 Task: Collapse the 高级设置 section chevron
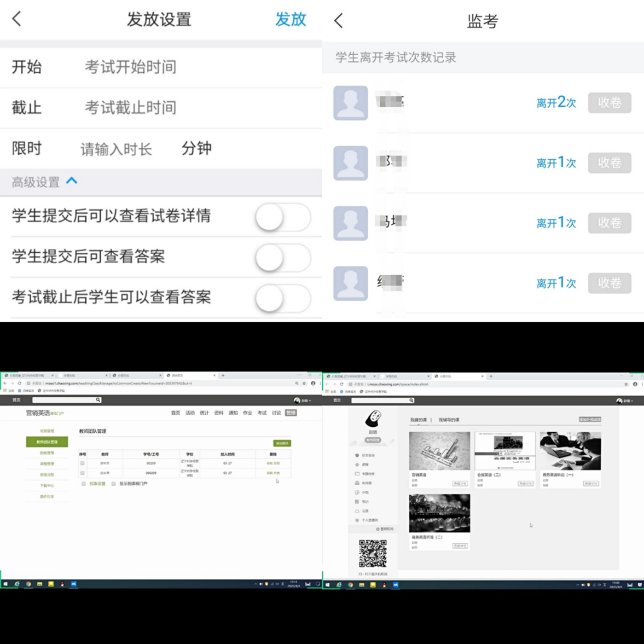click(x=72, y=181)
